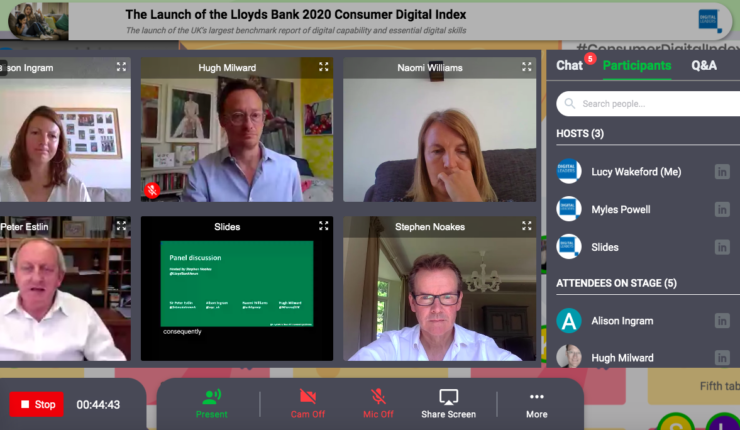Expand Hugh Milward's video to fullscreen
Image resolution: width=740 pixels, height=430 pixels.
[x=323, y=67]
